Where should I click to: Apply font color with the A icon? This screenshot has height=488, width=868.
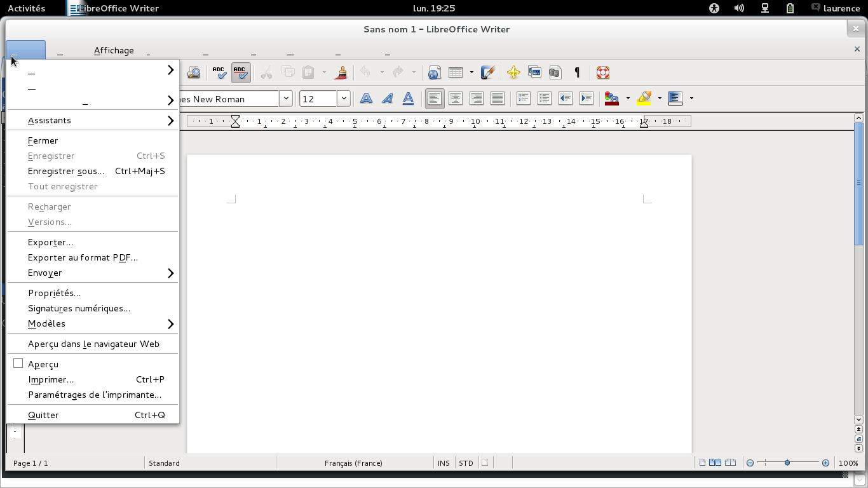[612, 98]
